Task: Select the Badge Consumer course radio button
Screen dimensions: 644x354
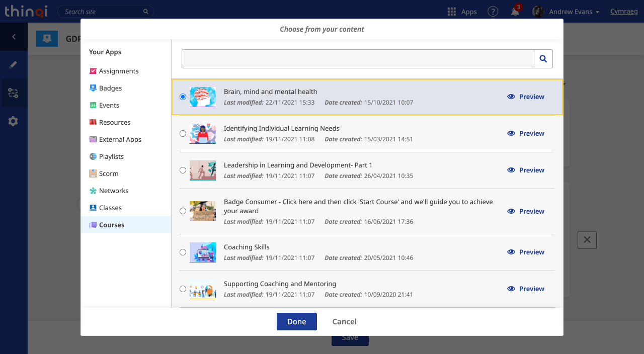Action: click(183, 211)
